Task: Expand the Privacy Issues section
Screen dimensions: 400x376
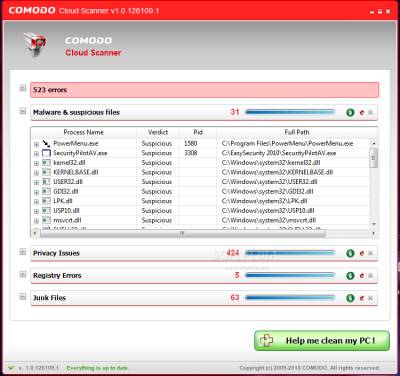Action: tap(22, 252)
